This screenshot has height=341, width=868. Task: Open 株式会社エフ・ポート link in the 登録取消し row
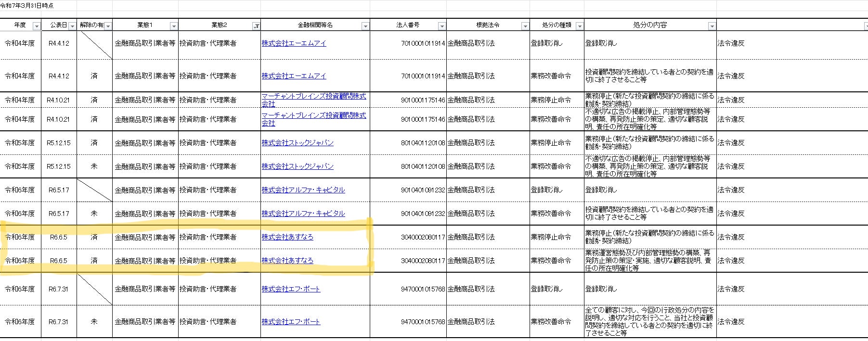pos(291,289)
